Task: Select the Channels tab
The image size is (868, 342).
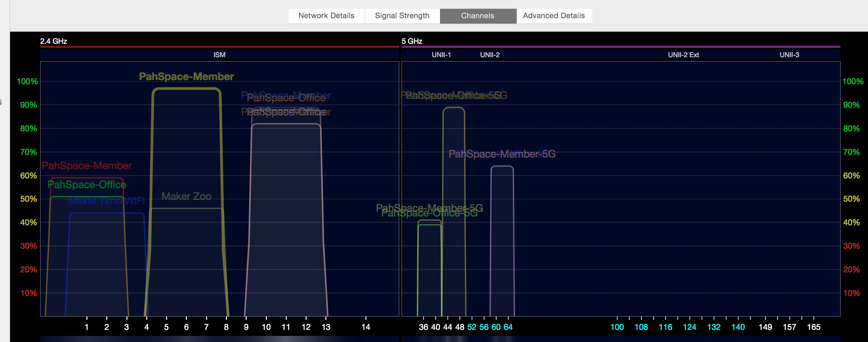Action: 478,16
